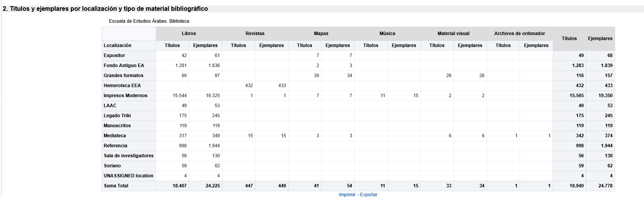Click the Hemeroteca EEA row label
Viewport: 644px width, 197px height.
click(x=122, y=86)
